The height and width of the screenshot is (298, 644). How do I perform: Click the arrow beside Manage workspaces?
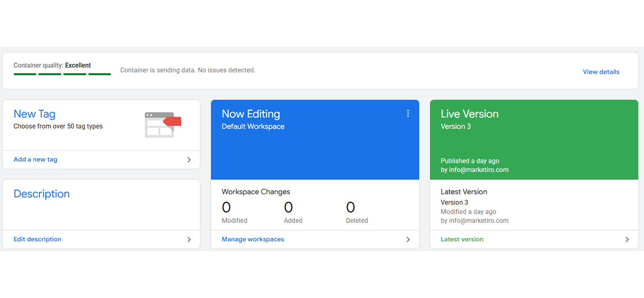click(408, 239)
